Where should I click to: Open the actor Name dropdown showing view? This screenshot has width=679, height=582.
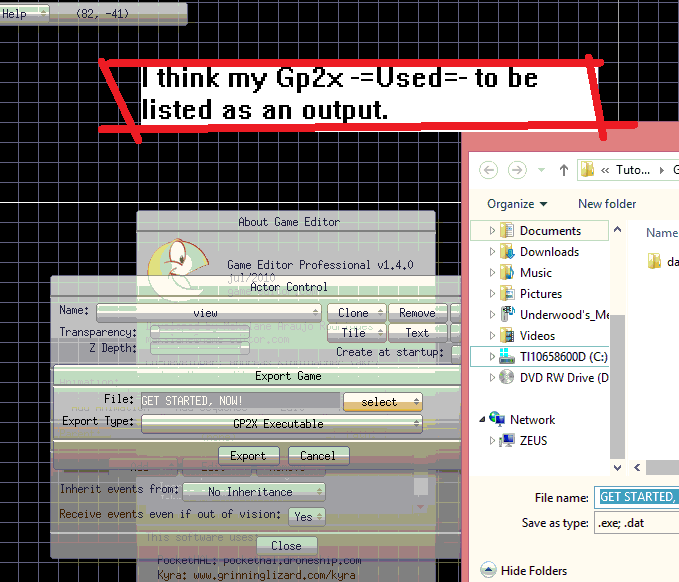[x=209, y=313]
